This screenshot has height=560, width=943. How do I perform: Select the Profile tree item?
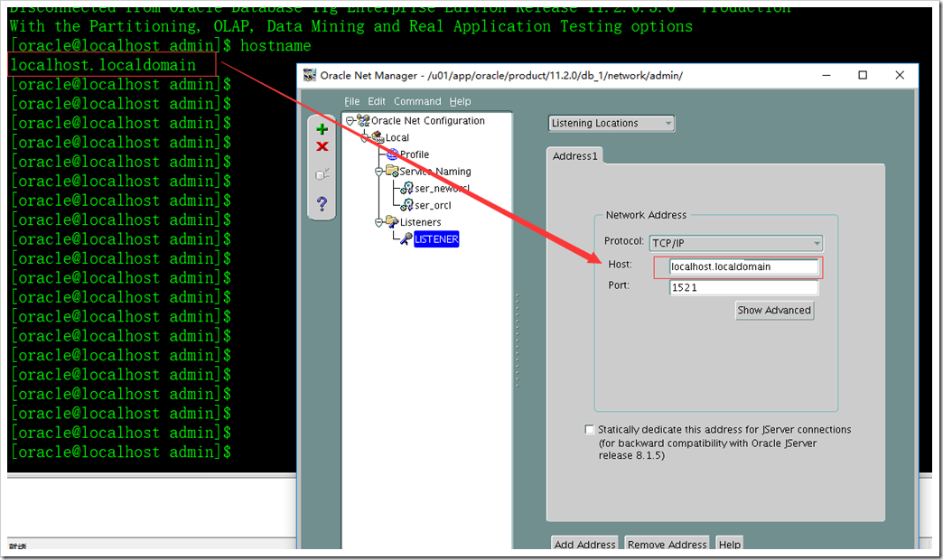coord(415,154)
